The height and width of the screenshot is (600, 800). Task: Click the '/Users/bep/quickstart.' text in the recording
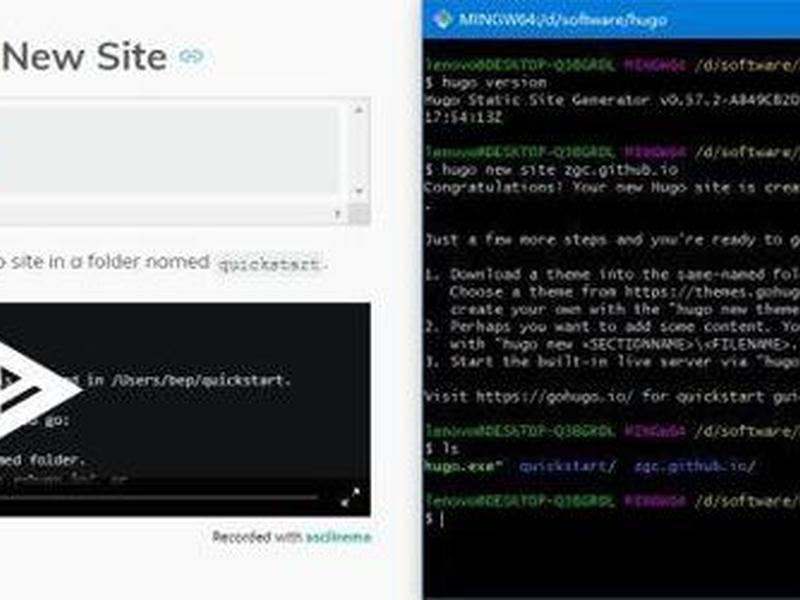[x=201, y=381]
